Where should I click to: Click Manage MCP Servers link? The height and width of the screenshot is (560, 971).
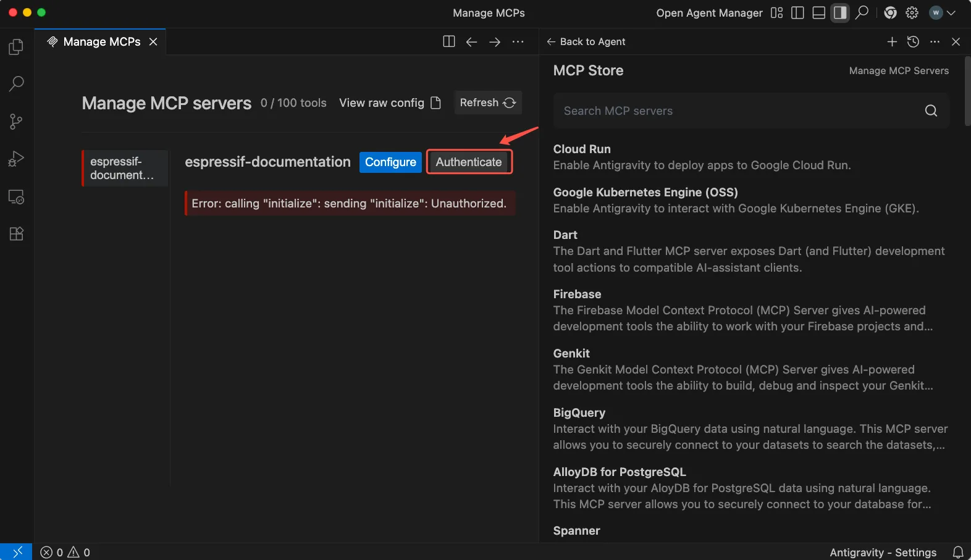coord(899,71)
